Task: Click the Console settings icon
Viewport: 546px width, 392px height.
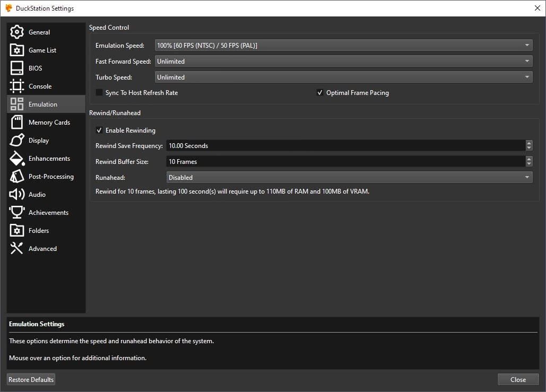Action: coord(17,86)
